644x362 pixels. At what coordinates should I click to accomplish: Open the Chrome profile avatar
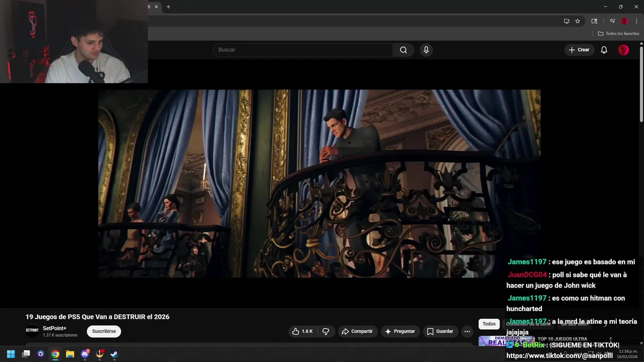(625, 21)
